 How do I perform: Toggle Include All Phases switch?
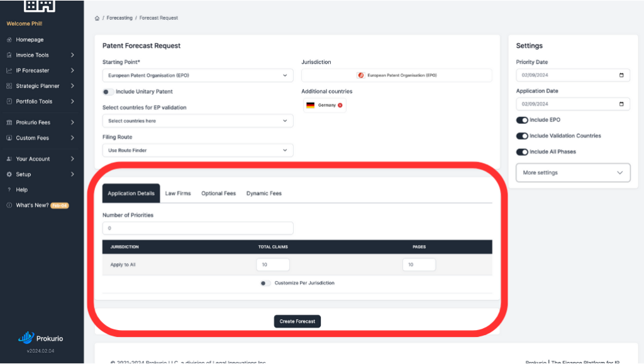click(522, 152)
